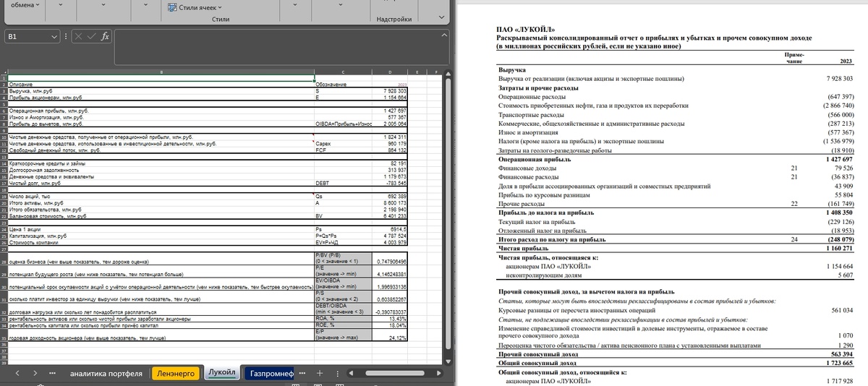Switch to the аналитика портфеля sheet tab
The width and height of the screenshot is (868, 386).
coord(106,374)
